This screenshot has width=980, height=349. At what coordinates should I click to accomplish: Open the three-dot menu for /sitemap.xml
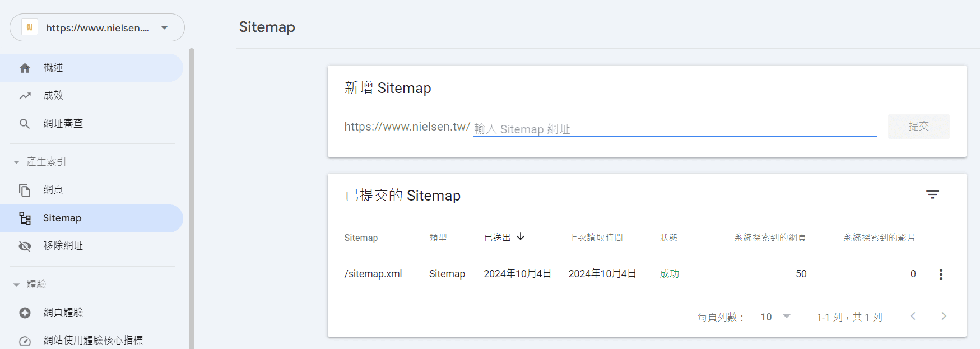tap(941, 274)
